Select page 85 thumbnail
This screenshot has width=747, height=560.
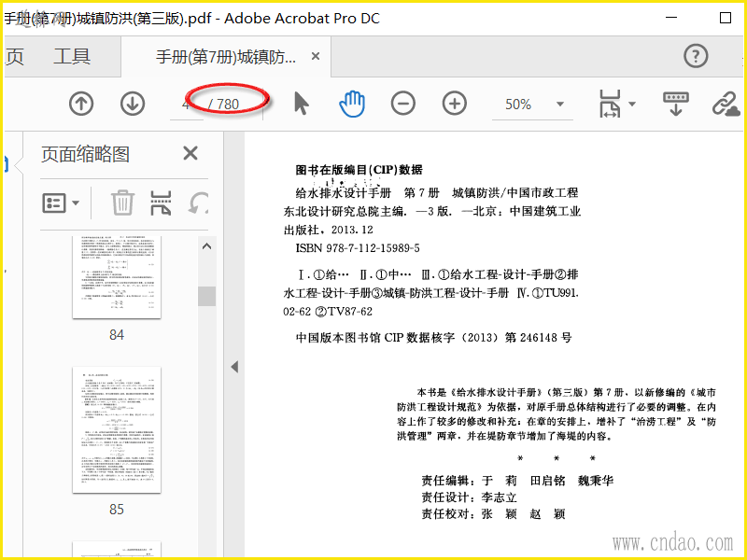(x=117, y=430)
